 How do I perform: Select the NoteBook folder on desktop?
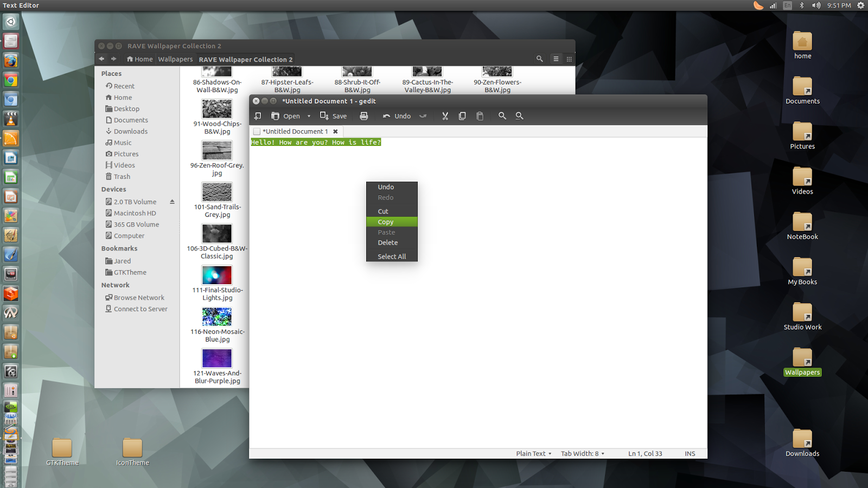click(802, 226)
